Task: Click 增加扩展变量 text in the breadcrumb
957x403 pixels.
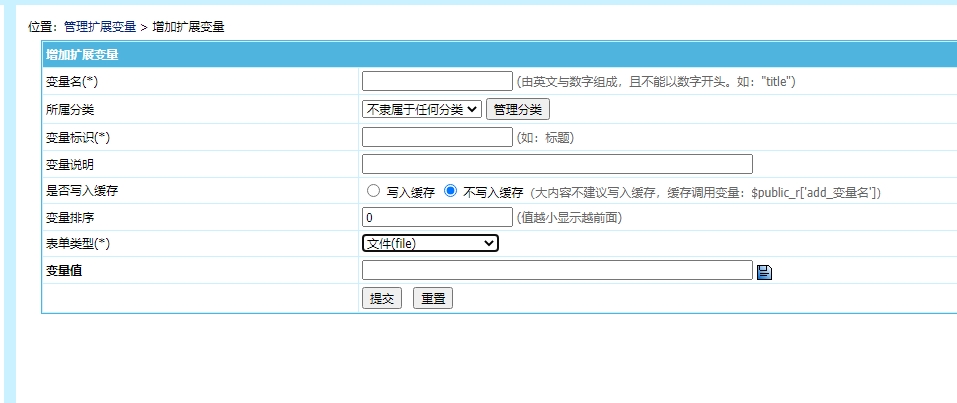Action: (x=188, y=27)
